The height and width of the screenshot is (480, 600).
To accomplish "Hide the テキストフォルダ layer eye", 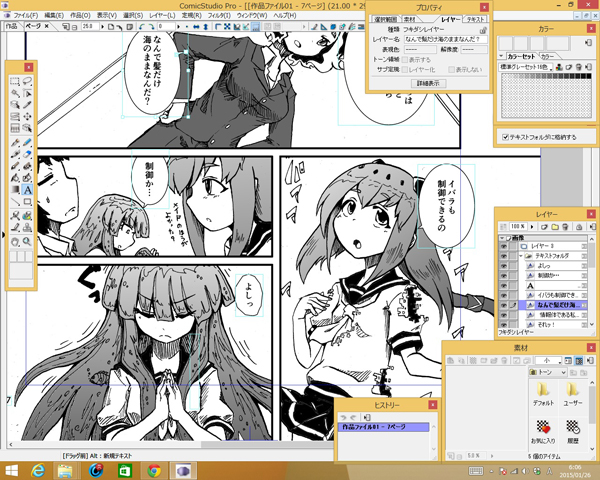I will (504, 256).
